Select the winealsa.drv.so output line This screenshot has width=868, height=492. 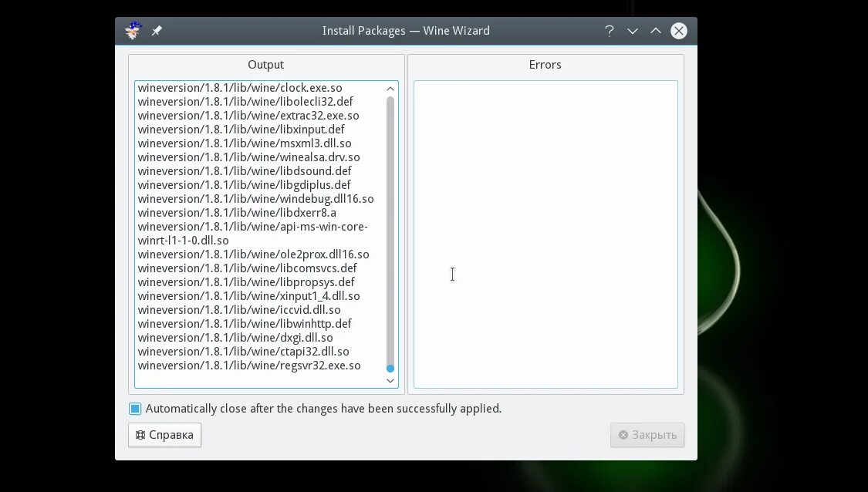(248, 157)
